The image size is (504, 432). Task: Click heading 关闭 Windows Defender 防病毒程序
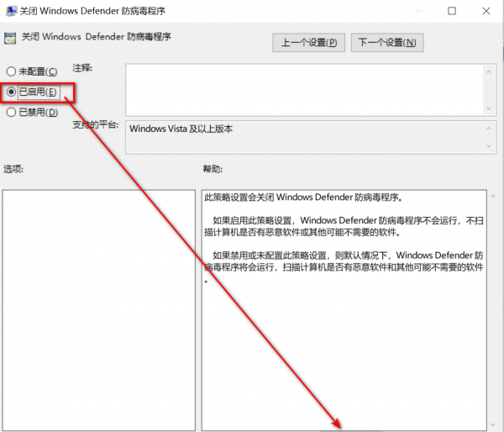click(x=96, y=37)
